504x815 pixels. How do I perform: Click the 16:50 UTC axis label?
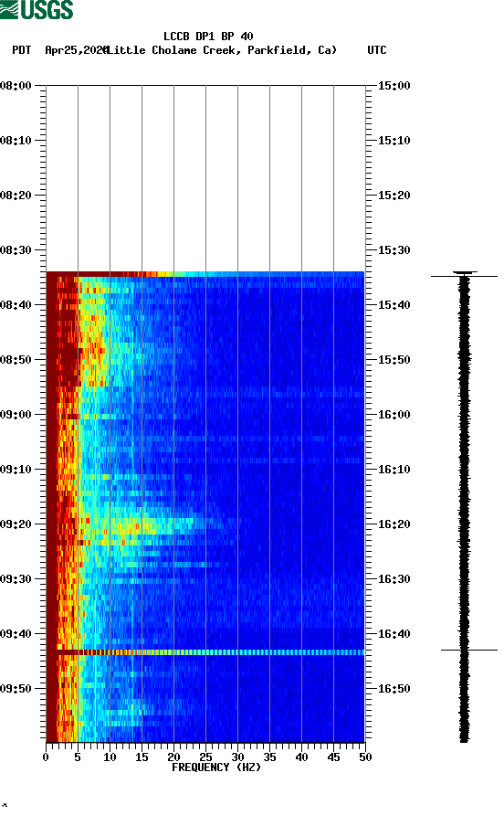(x=394, y=689)
